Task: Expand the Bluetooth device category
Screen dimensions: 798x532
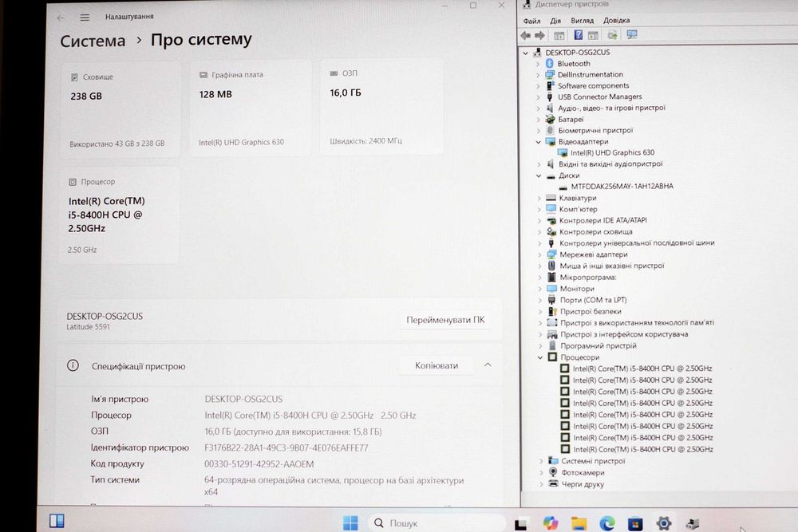Action: pos(538,64)
